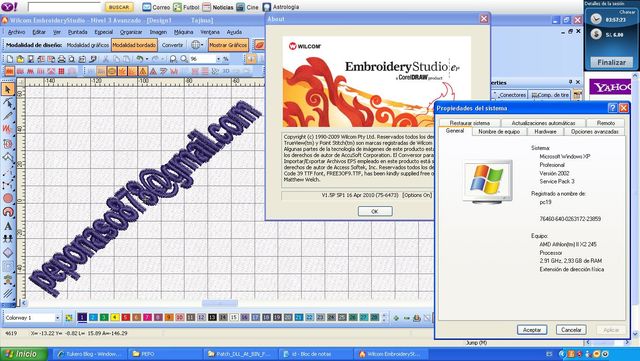Open the Opciones avanzadas tab
This screenshot has width=640, height=361.
click(594, 131)
